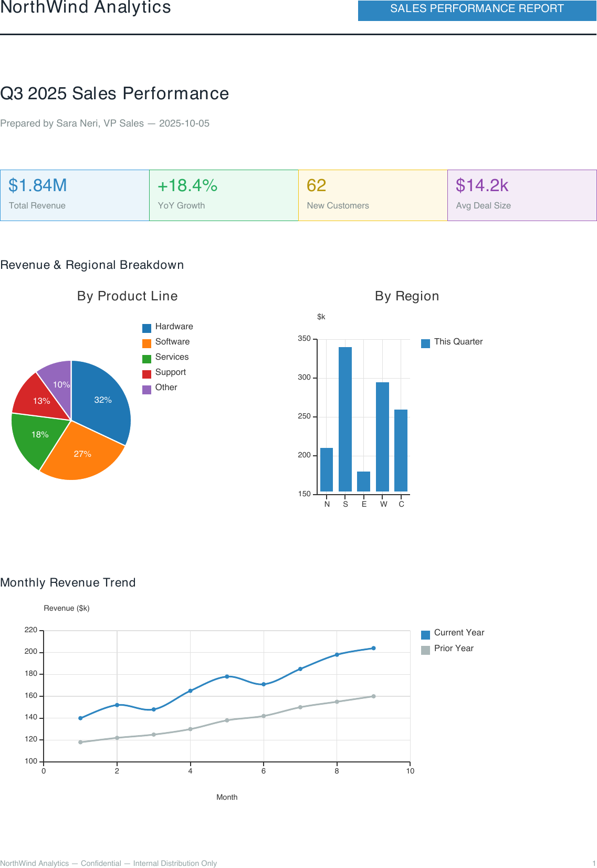Click the W region bar
The height and width of the screenshot is (868, 597).
[382, 437]
